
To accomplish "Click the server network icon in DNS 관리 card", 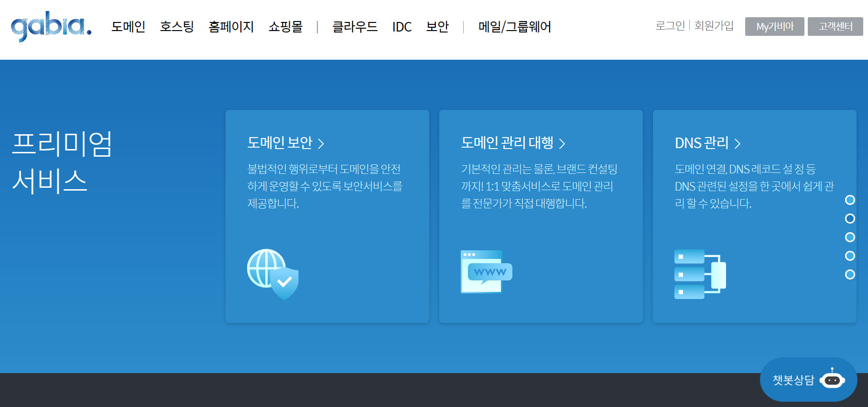I will click(x=700, y=274).
